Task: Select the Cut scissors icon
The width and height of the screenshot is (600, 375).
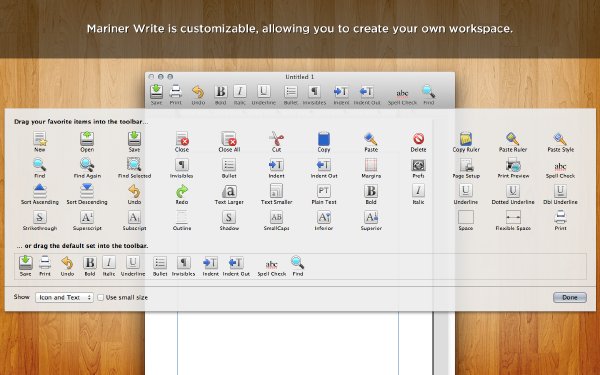Action: 276,139
